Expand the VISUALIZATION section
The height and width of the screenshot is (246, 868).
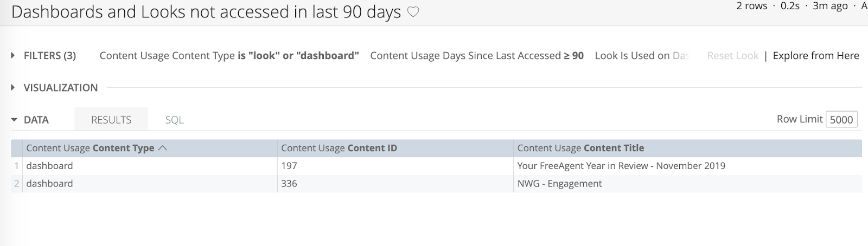[x=55, y=88]
